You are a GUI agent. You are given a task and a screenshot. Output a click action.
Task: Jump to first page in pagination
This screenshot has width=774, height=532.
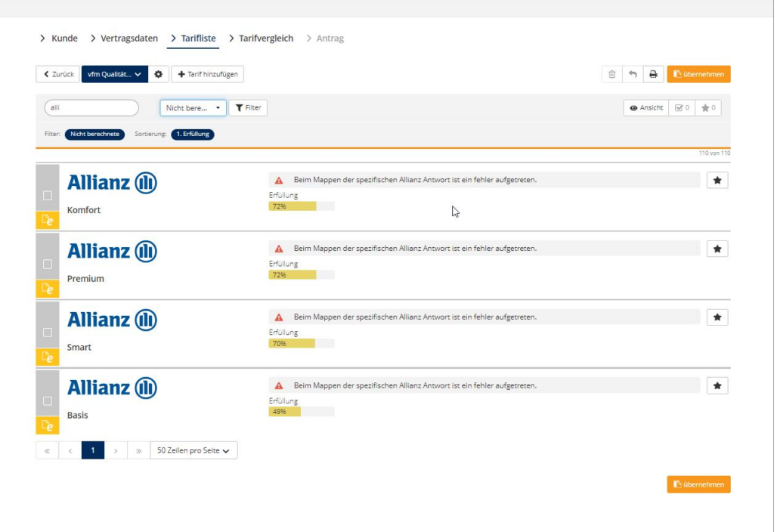[48, 450]
